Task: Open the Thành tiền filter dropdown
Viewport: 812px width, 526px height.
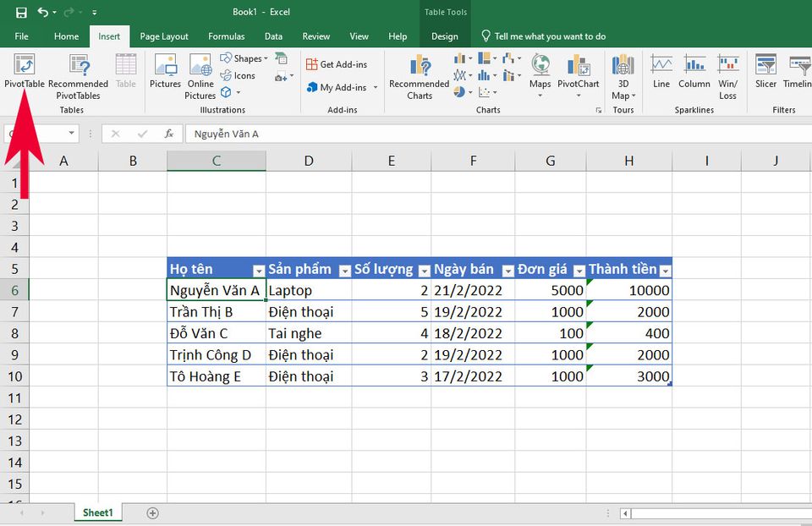Action: 666,271
